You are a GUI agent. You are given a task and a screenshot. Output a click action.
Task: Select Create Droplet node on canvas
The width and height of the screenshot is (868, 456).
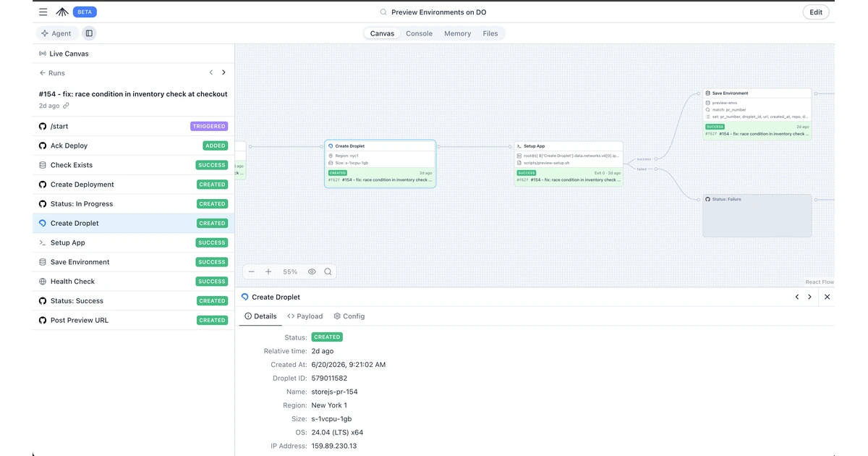pyautogui.click(x=380, y=164)
